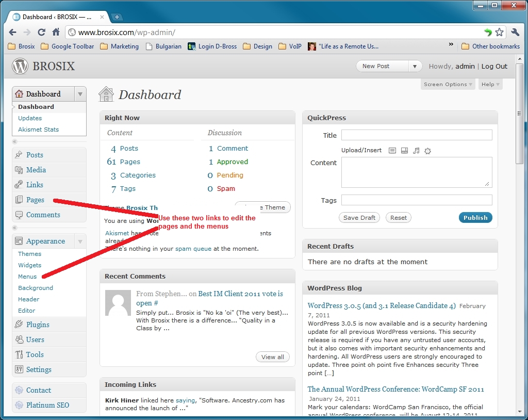Click Reset in QuickPress
Screen dimensions: 528x420
coord(399,218)
